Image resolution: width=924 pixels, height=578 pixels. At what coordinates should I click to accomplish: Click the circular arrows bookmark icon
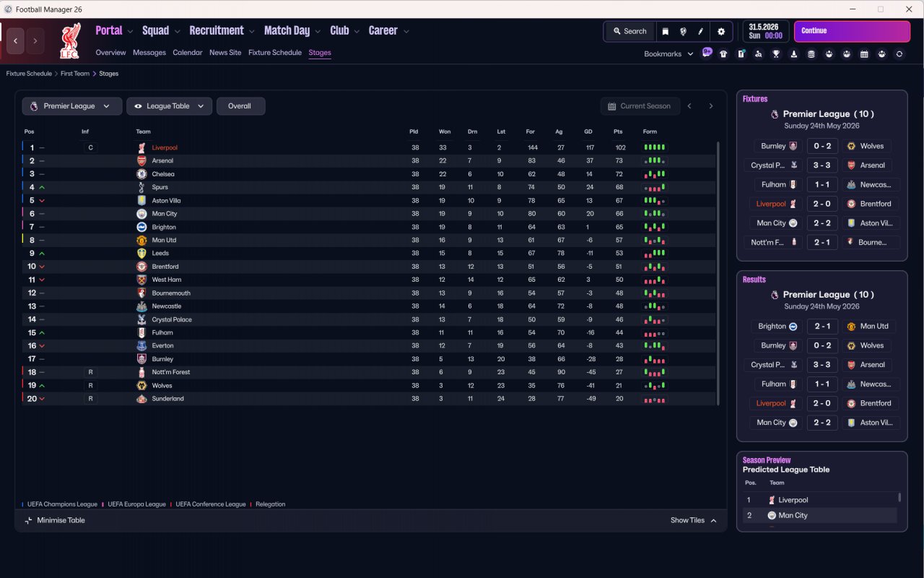coord(899,54)
